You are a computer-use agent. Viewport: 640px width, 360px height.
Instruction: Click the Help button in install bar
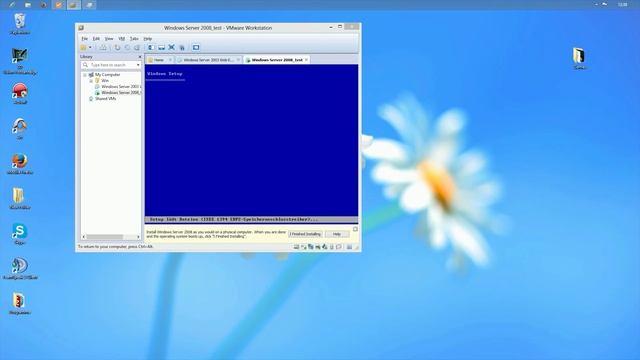click(x=337, y=234)
